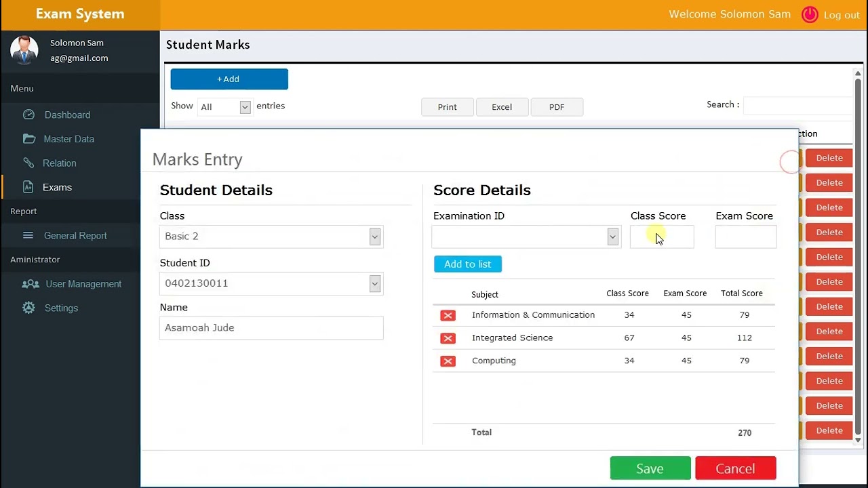Click the Exam System title

pos(80,14)
